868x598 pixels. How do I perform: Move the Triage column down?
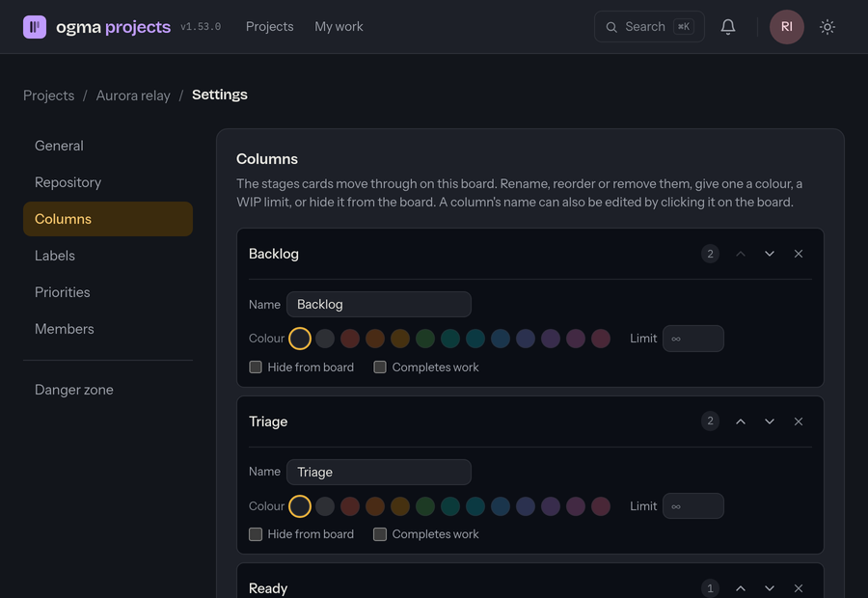770,421
